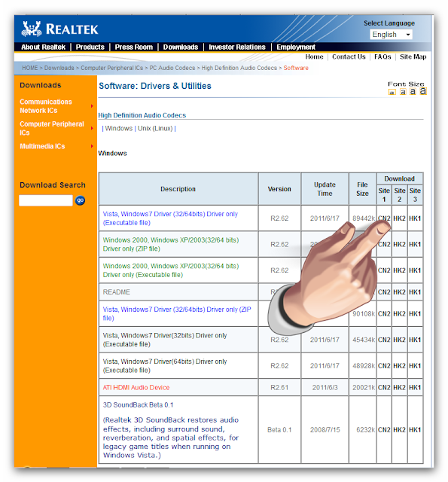The image size is (448, 482).
Task: Select the smallest font size icon
Action: point(392,92)
